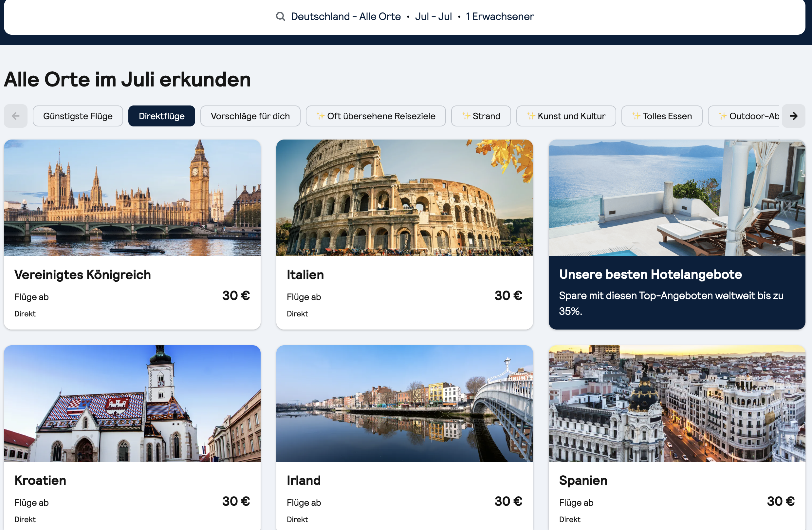812x530 pixels.
Task: Open the Spanien Madrid skyline photo
Action: 677,403
